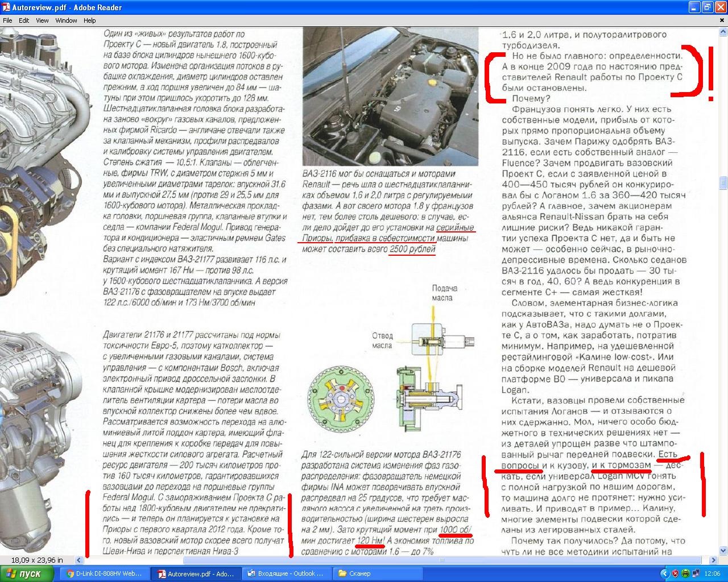Switch to Входящие Outlook taskbar window
The image size is (728, 582).
pyautogui.click(x=287, y=573)
